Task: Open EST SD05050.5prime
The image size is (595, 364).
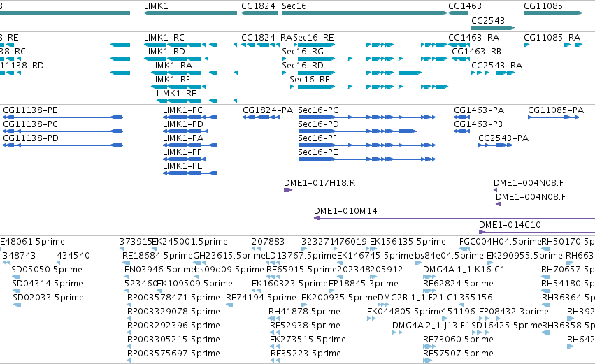Action: [15, 277]
